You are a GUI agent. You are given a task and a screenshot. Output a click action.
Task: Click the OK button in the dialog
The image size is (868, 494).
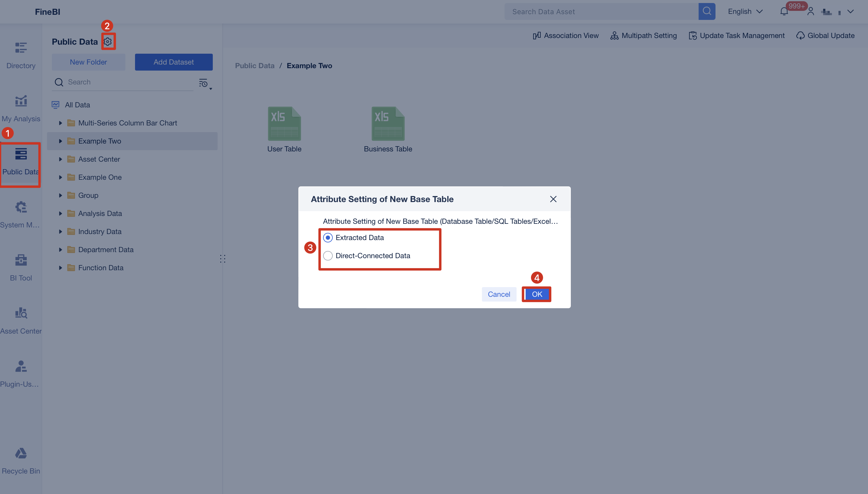[x=536, y=294]
